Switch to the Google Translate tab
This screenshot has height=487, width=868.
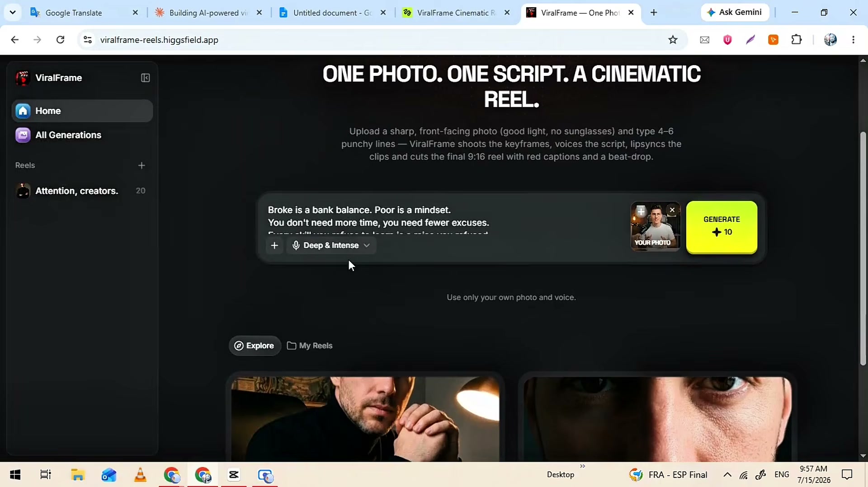(84, 13)
